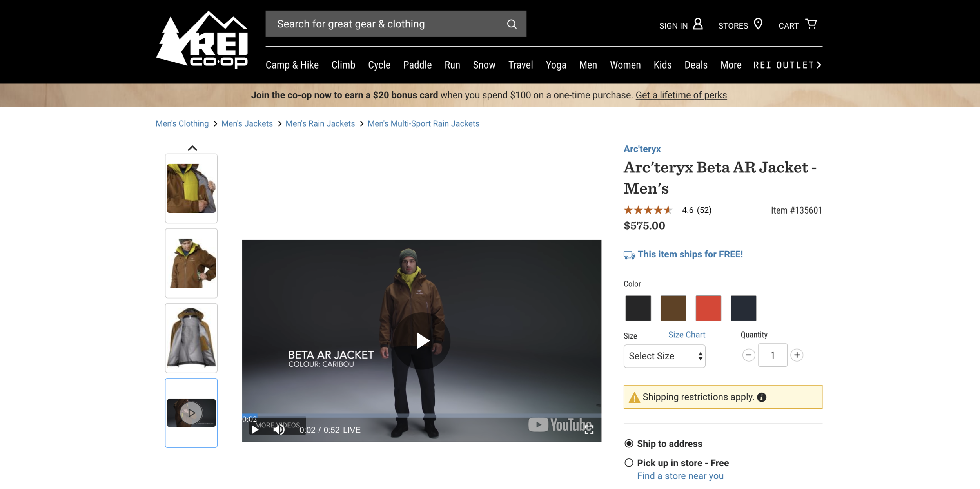
Task: Click Get a lifetime of perks link
Action: pyautogui.click(x=681, y=95)
